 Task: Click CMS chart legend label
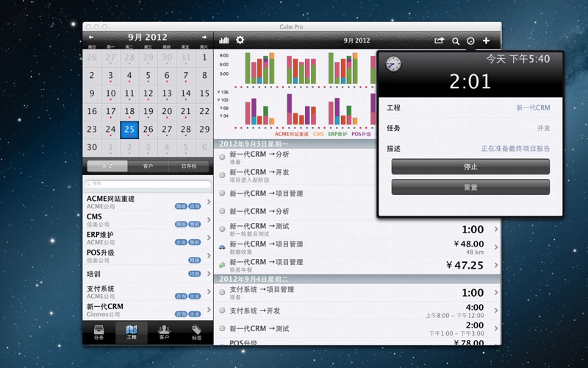pyautogui.click(x=318, y=134)
